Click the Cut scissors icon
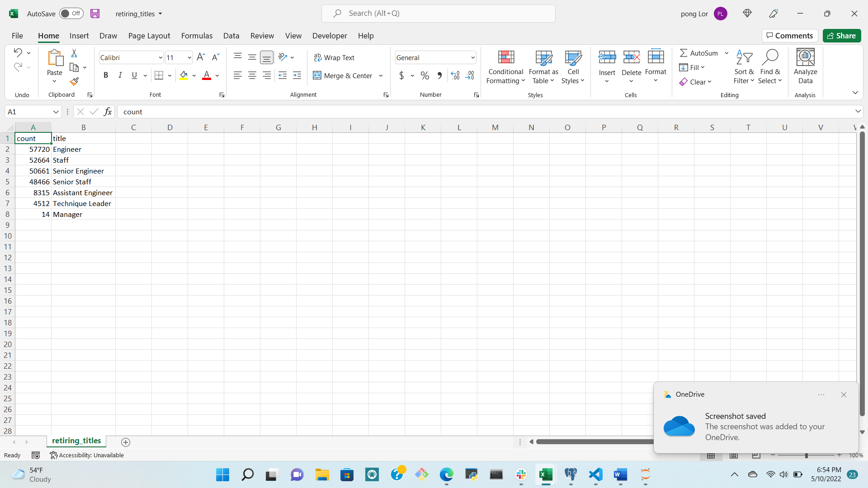The height and width of the screenshot is (488, 868). (x=74, y=53)
